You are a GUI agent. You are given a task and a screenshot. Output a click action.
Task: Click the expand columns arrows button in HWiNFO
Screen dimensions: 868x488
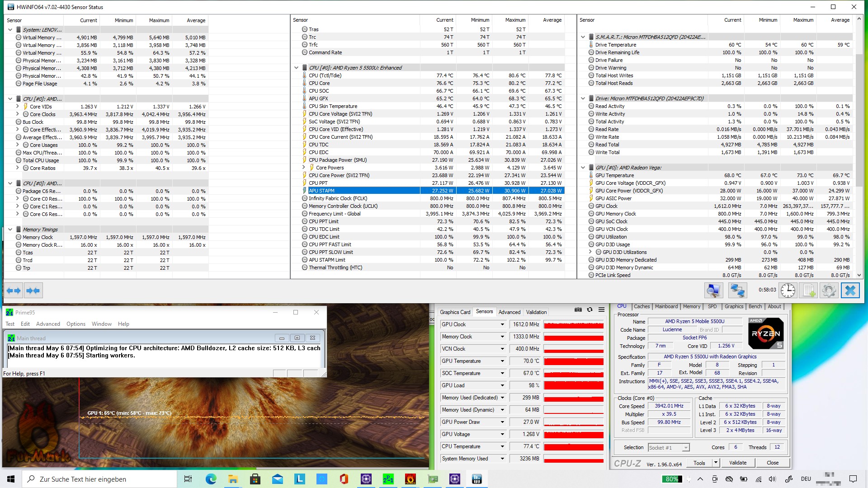(14, 291)
